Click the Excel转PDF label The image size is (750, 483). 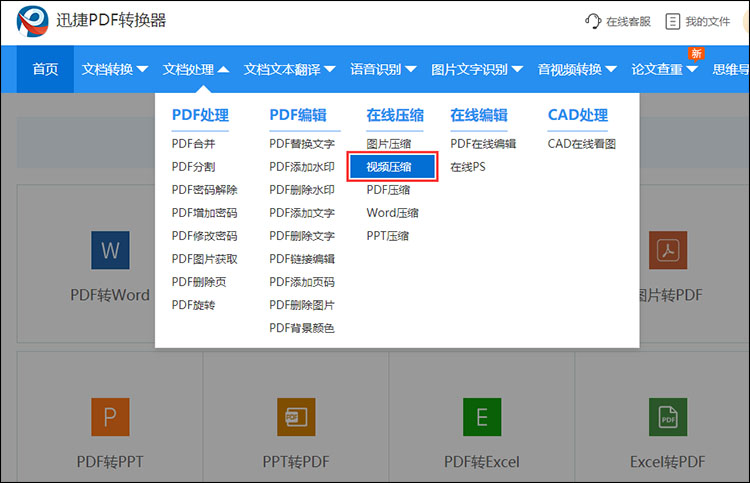[668, 462]
